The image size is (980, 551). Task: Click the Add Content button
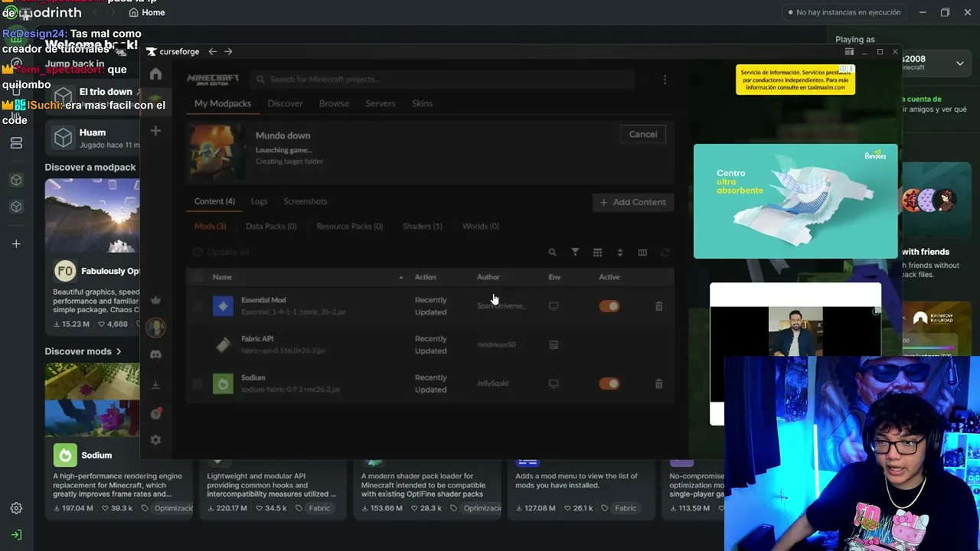point(633,202)
